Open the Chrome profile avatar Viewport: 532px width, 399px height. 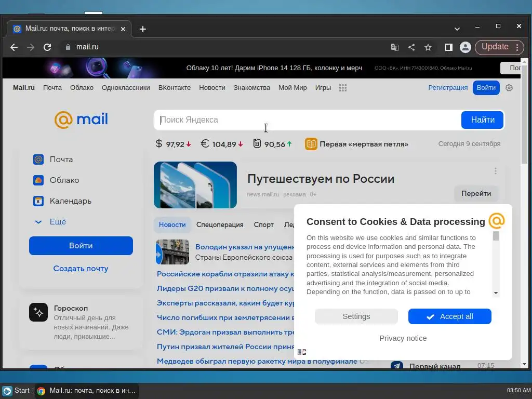(465, 47)
